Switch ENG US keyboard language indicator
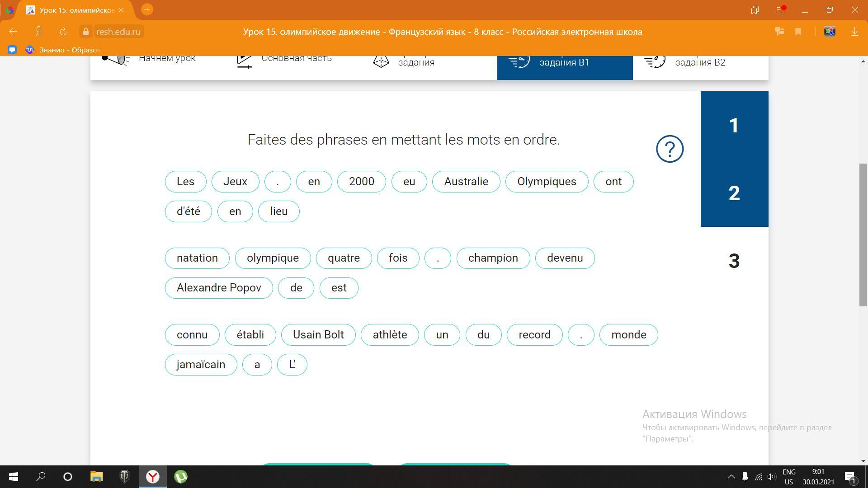 pos(789,477)
